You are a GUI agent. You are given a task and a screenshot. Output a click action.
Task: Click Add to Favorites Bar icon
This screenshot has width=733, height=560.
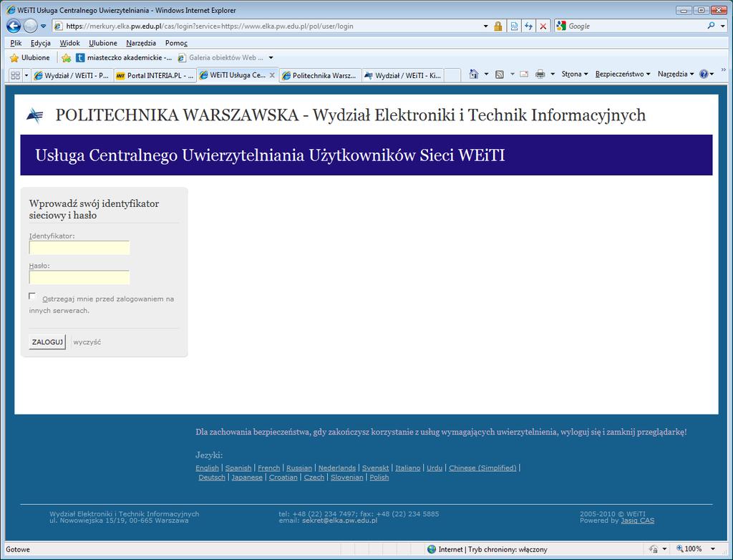67,57
